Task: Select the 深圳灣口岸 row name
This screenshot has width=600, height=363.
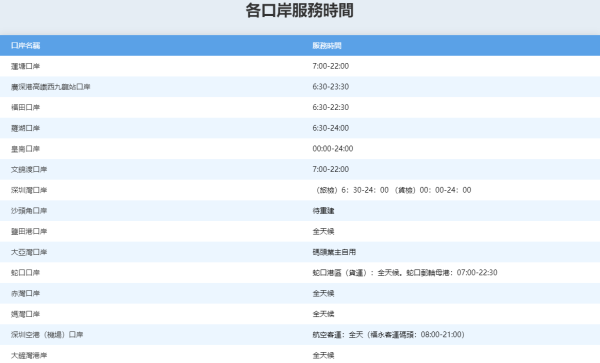Action: click(29, 190)
